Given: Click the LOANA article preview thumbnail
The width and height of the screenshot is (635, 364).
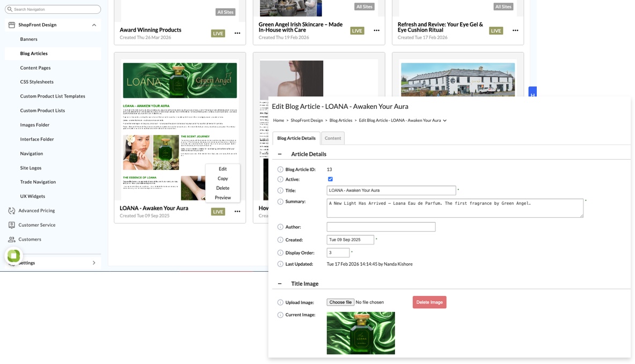Looking at the screenshot, I should (180, 130).
